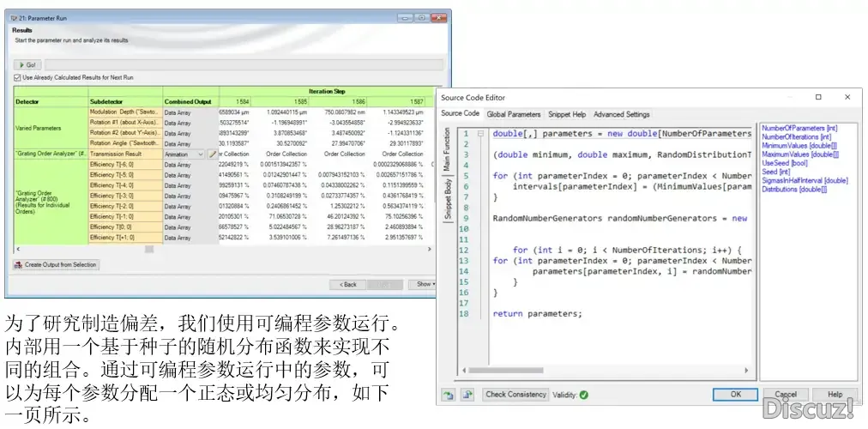Click the progress bar next to Go!

(244, 64)
